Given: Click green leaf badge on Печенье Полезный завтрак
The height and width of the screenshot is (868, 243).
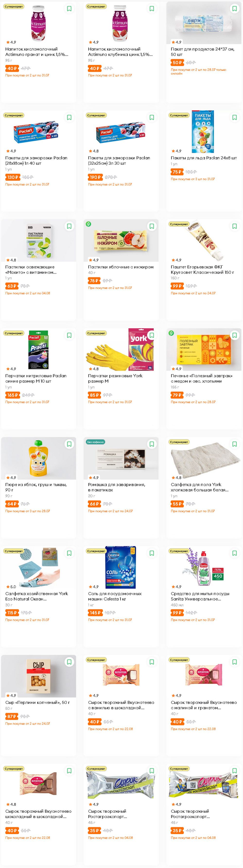Looking at the screenshot, I should [171, 333].
